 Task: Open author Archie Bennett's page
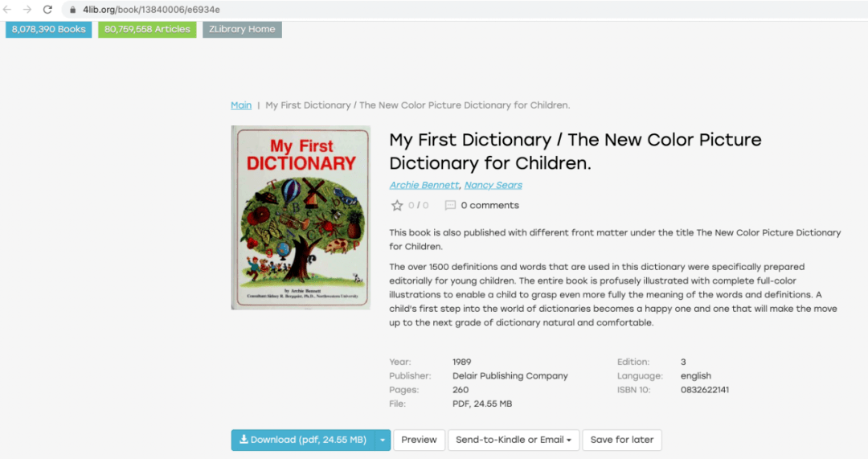pyautogui.click(x=424, y=185)
